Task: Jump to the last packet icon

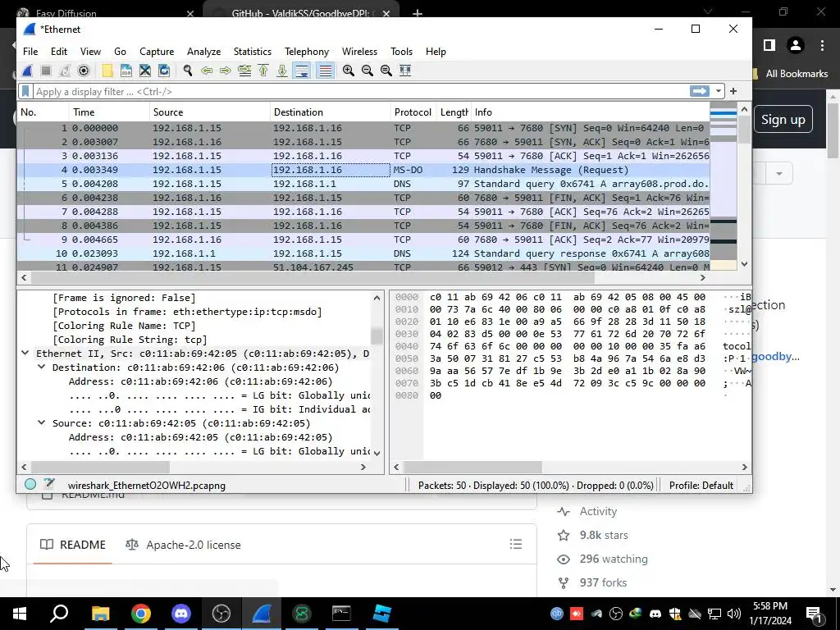Action: pos(282,71)
